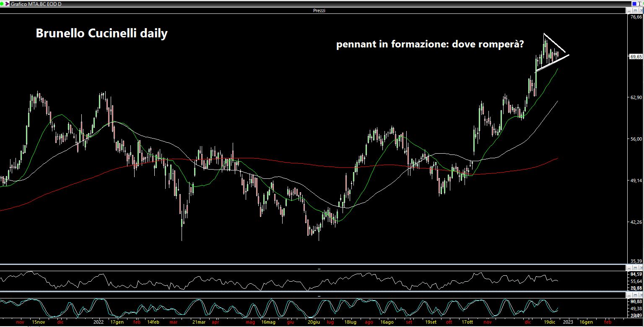The height and width of the screenshot is (327, 644).
Task: Close the middle oscillator panel
Action: (x=641, y=268)
